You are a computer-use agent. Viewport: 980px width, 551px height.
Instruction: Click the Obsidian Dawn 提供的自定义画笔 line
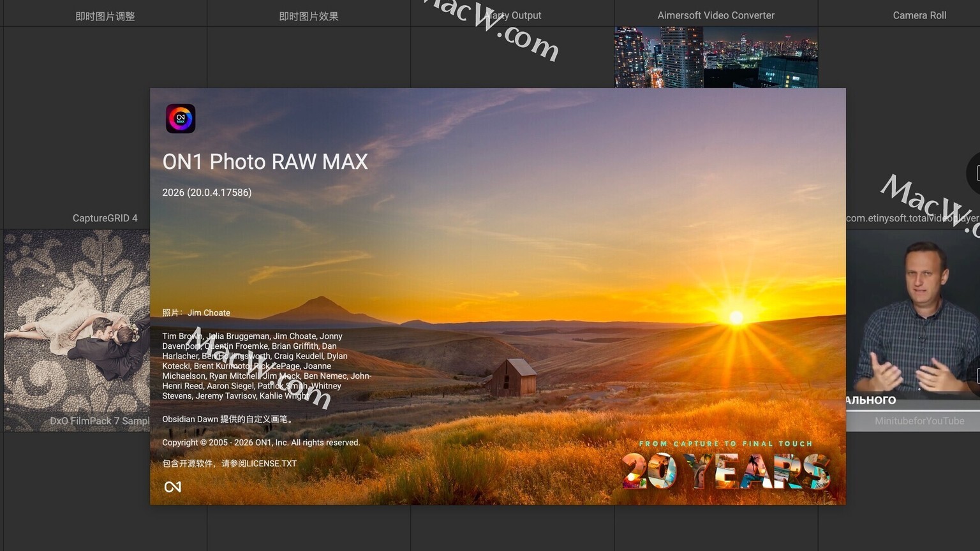(x=228, y=419)
